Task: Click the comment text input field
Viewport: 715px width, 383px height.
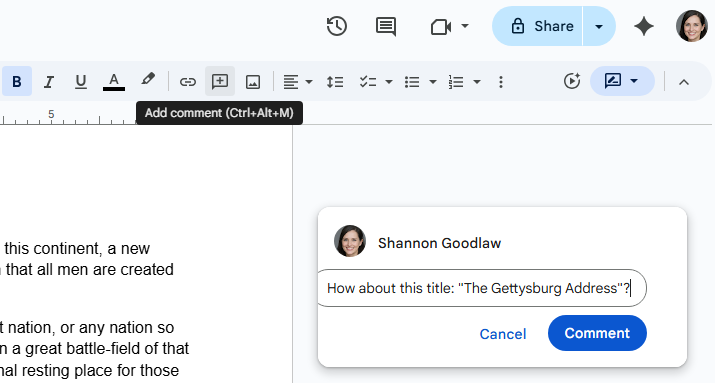Action: pyautogui.click(x=482, y=288)
